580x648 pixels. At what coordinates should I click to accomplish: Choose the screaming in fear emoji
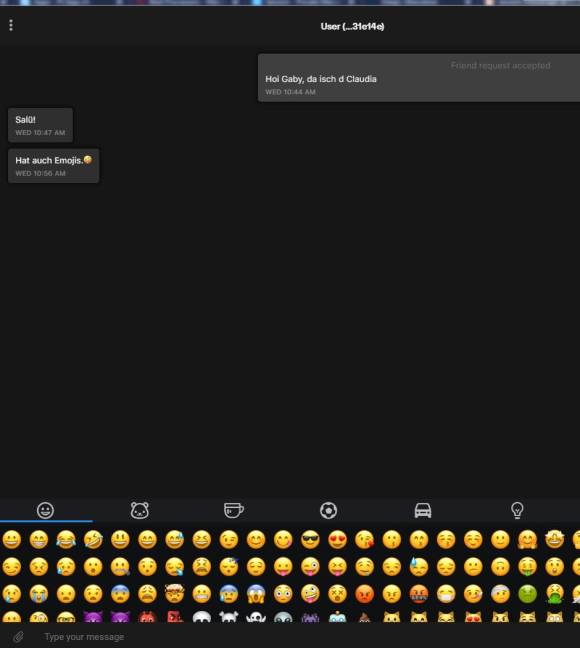[256, 594]
